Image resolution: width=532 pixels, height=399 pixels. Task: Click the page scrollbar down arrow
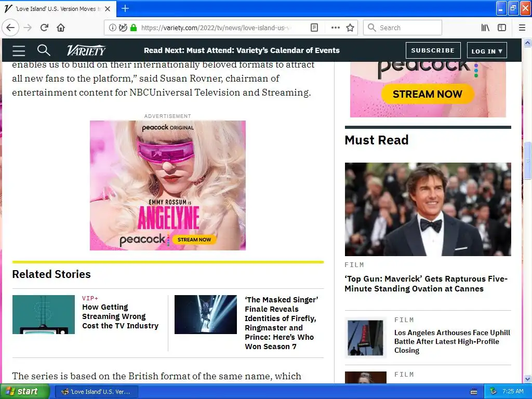pos(527,379)
